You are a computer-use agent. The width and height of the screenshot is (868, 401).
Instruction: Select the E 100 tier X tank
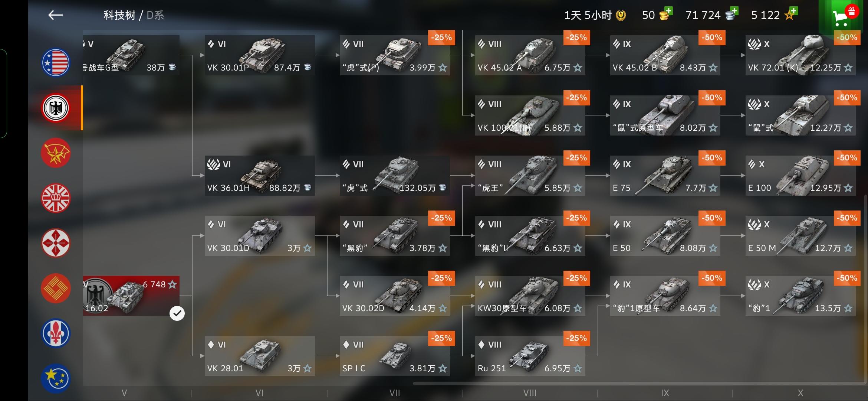click(800, 176)
